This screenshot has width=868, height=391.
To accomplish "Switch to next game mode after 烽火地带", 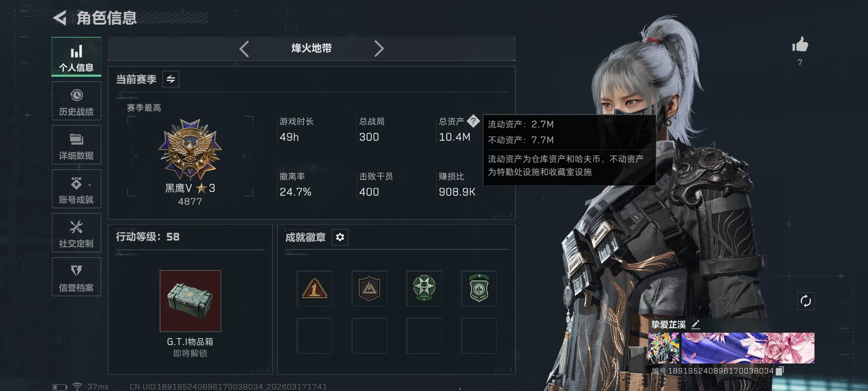I will pos(379,49).
